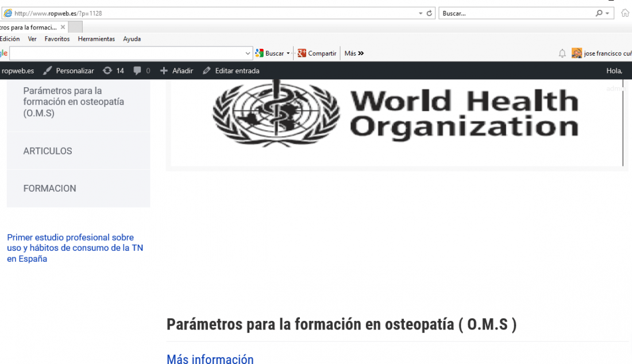
Task: Click the search magnifier icon in Buscar box
Action: (x=599, y=13)
